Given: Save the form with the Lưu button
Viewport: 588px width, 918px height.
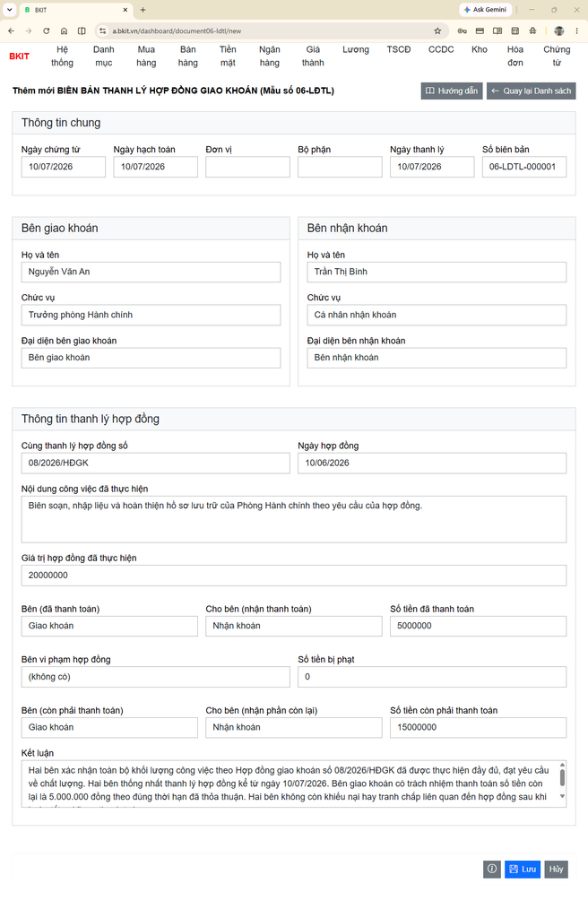Looking at the screenshot, I should 523,869.
